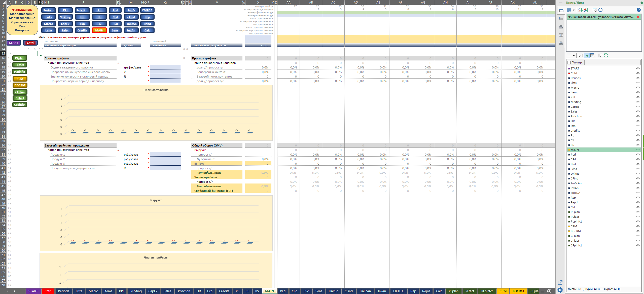Click the sheet protection lock icon

(x=592, y=55)
